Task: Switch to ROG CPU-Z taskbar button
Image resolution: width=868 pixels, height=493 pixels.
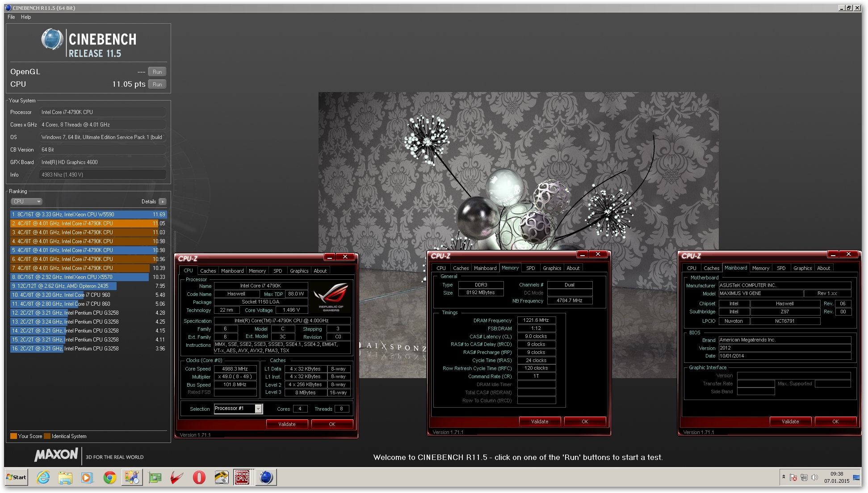Action: click(242, 477)
